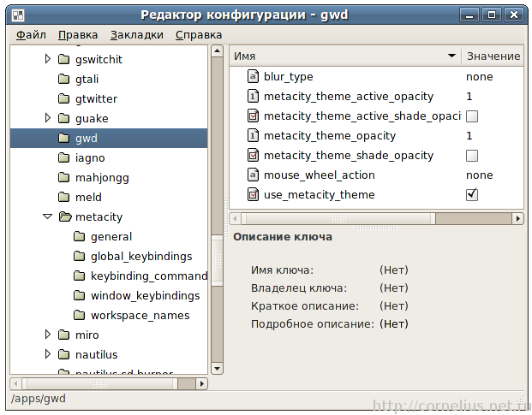The height and width of the screenshot is (415, 532).
Task: Click the iagno folder icon
Action: click(63, 157)
